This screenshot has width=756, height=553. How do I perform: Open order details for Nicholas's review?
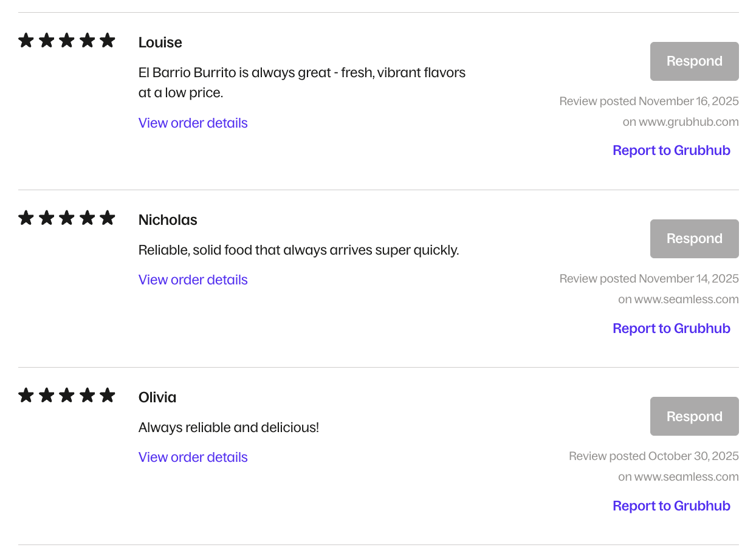(193, 280)
